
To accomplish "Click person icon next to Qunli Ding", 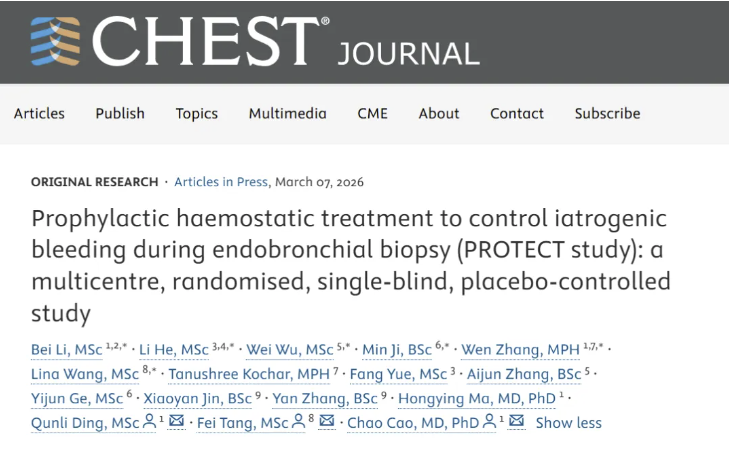I will click(x=149, y=422).
